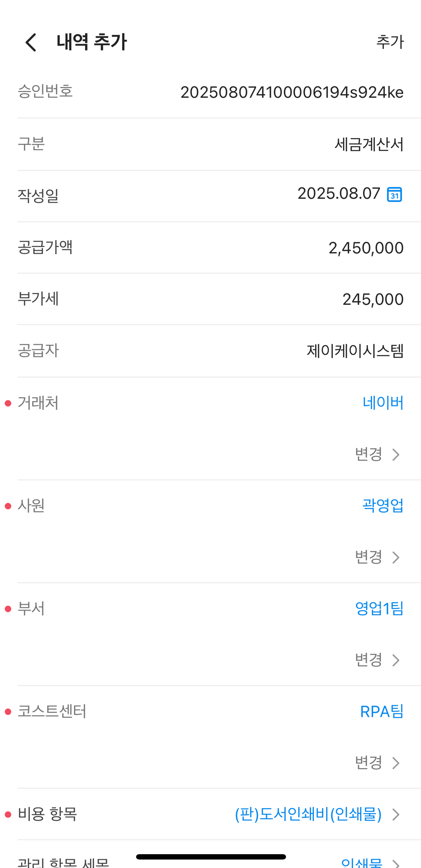Open calendar icon next to 작성일 date
The width and height of the screenshot is (421, 868).
point(394,194)
